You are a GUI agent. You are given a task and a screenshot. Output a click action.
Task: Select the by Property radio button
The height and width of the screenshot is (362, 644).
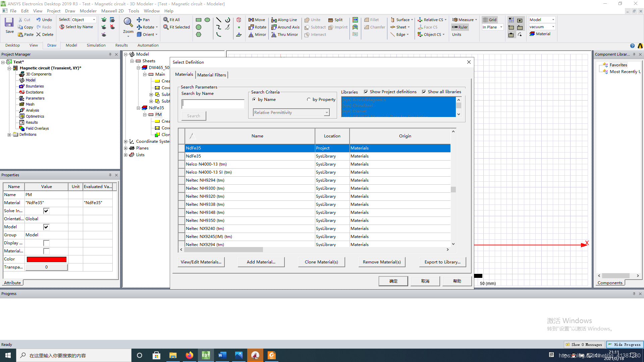pyautogui.click(x=309, y=100)
